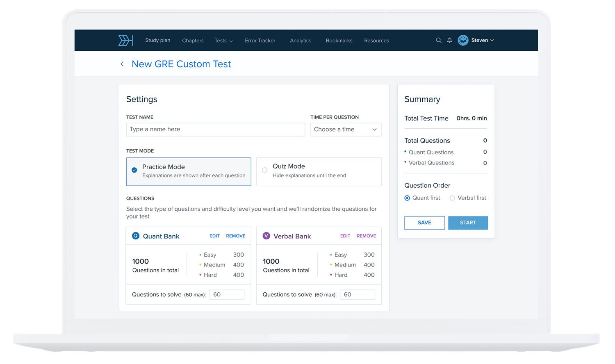Open the Time Per Question dropdown

coord(346,130)
